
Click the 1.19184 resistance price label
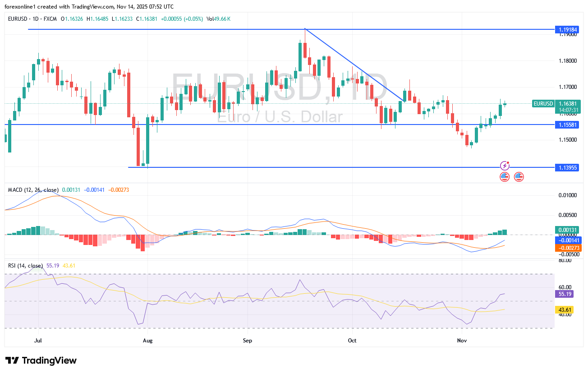567,29
